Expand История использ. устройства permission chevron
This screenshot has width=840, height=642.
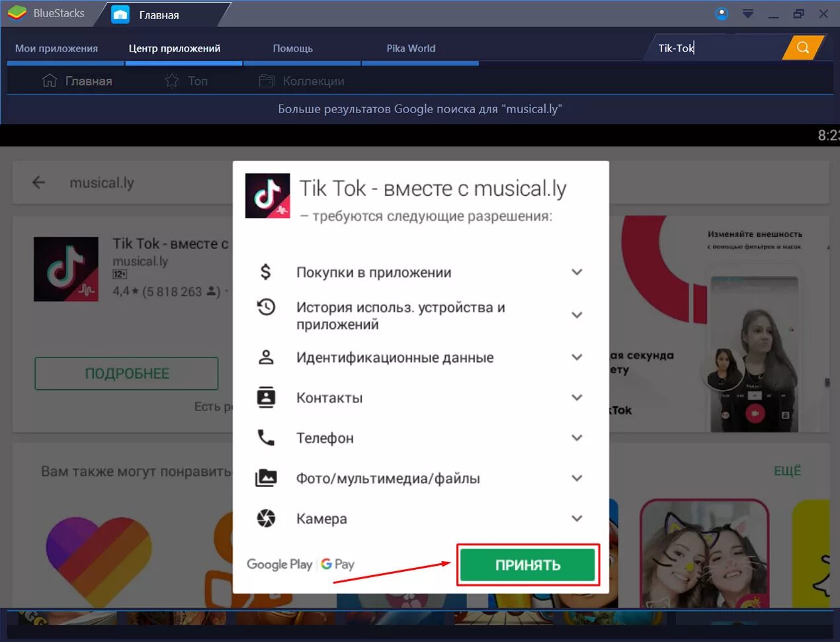pyautogui.click(x=577, y=315)
